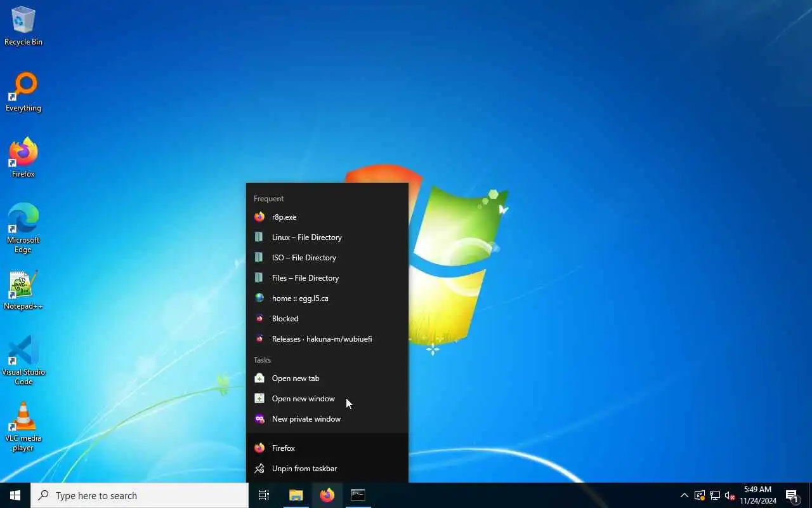The width and height of the screenshot is (812, 508).
Task: Launch Firefox from the jump list
Action: [327, 448]
